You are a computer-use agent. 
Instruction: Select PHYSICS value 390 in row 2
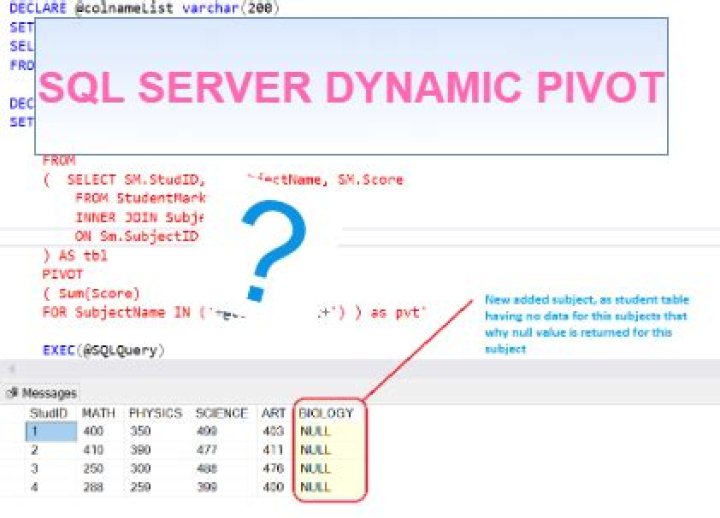(x=140, y=450)
